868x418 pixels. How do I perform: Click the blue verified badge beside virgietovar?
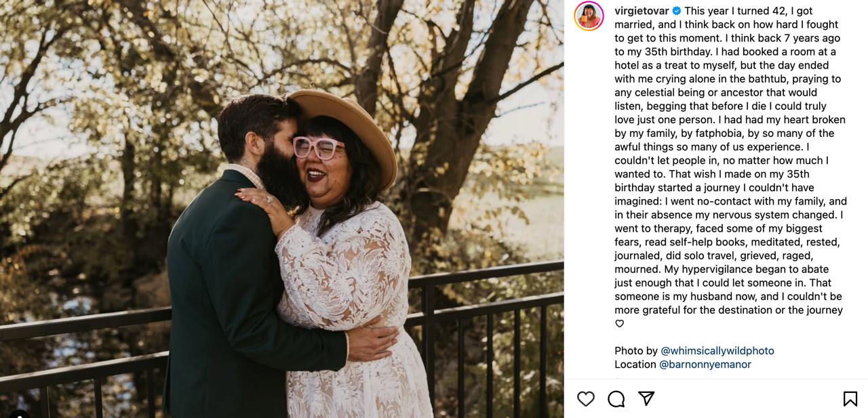tap(676, 11)
